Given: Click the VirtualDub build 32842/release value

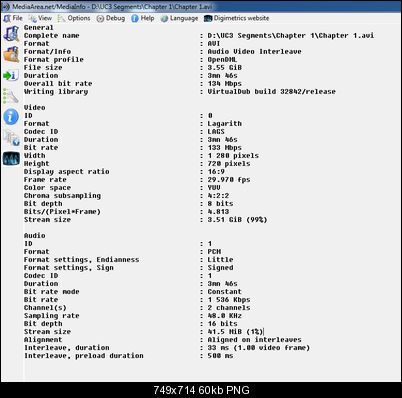Looking at the screenshot, I should [x=272, y=91].
